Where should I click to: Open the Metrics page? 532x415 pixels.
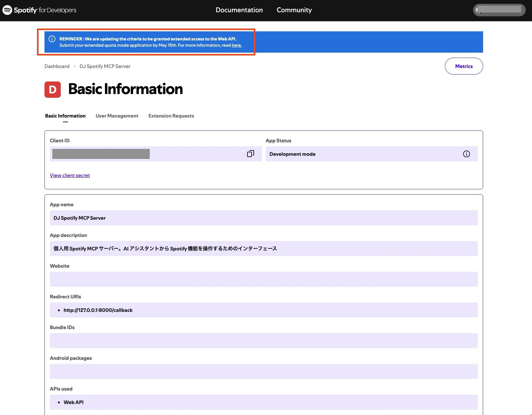tap(464, 66)
